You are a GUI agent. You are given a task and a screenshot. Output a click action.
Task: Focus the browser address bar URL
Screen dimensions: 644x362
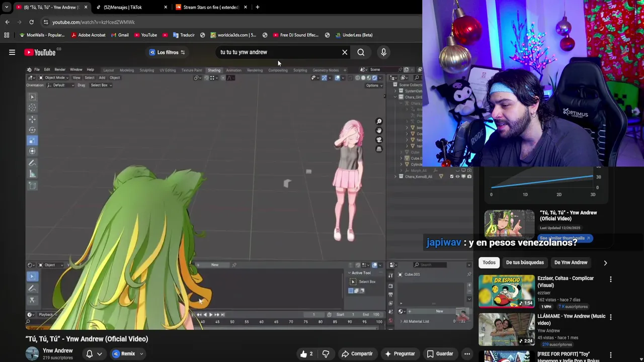coord(94,22)
